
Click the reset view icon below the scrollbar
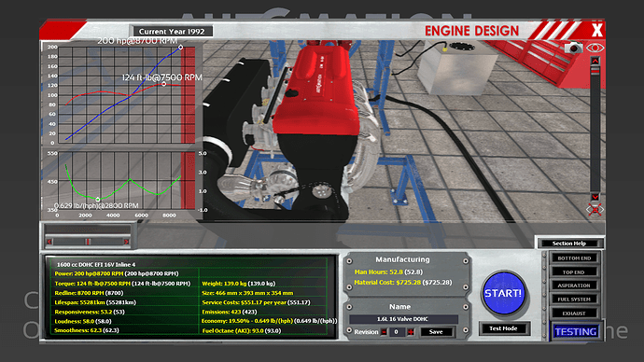[595, 210]
